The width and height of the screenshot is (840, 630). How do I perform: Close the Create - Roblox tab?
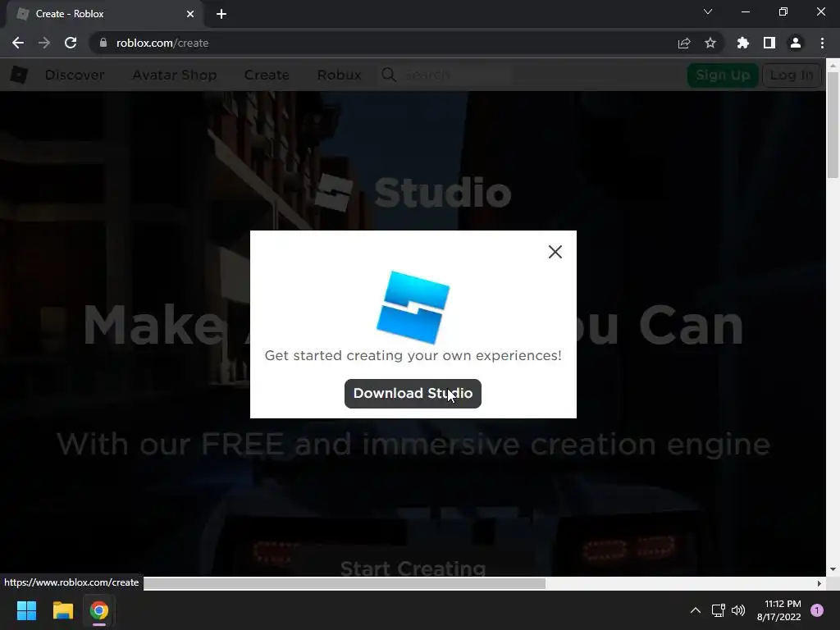(190, 14)
